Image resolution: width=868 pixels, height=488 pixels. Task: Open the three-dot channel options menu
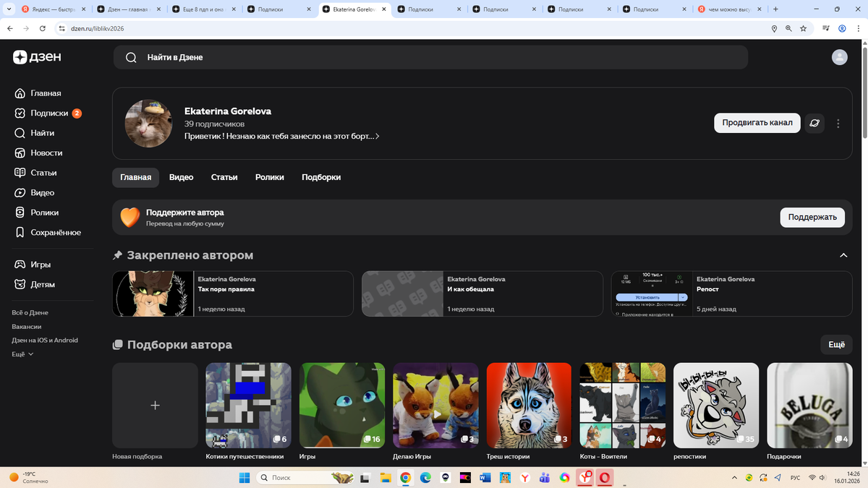point(838,124)
